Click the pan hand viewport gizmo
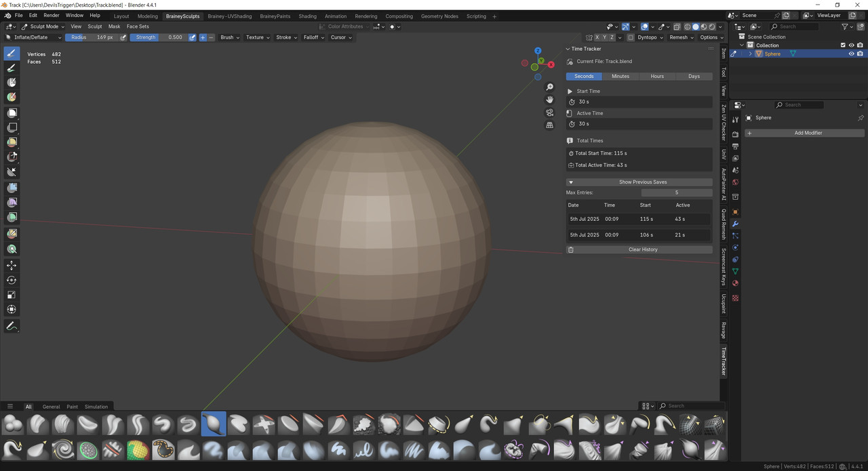The height and width of the screenshot is (471, 868). click(550, 100)
